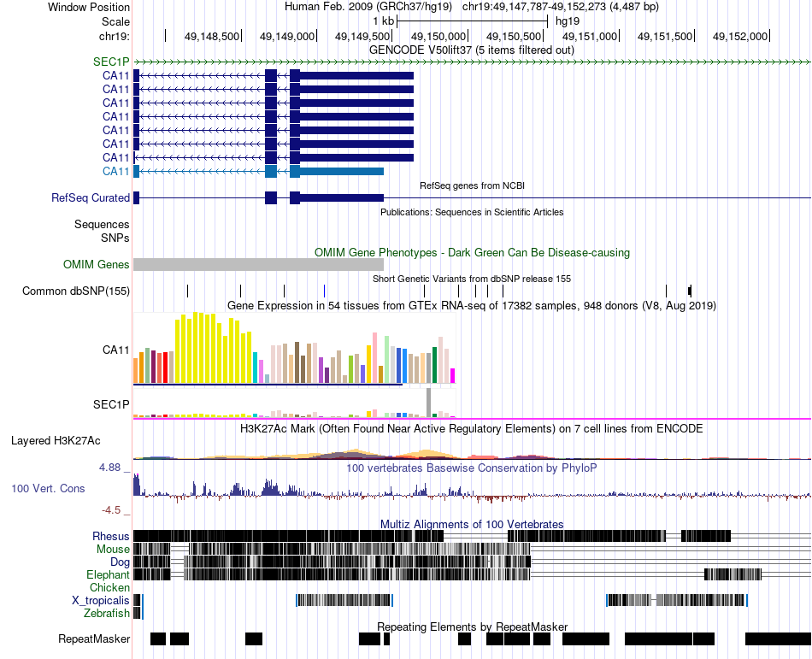Open Repeating Elements by RepeatMasker title
This screenshot has height=659, width=812.
pyautogui.click(x=472, y=627)
